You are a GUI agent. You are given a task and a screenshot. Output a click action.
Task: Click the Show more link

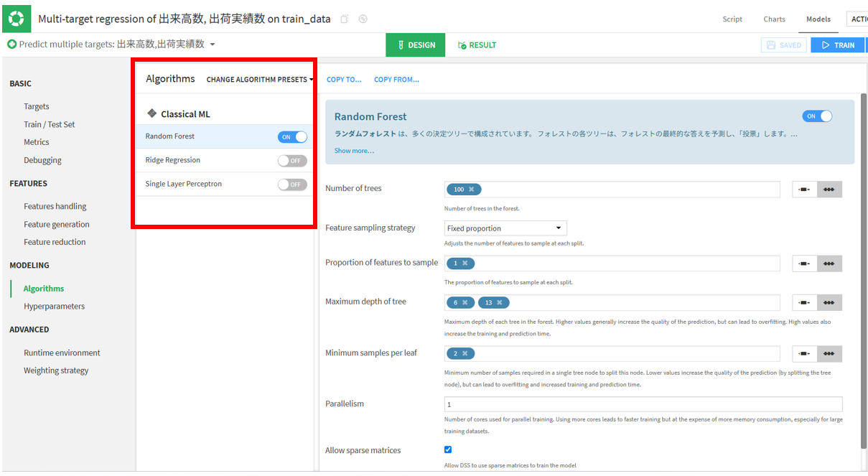pyautogui.click(x=354, y=151)
